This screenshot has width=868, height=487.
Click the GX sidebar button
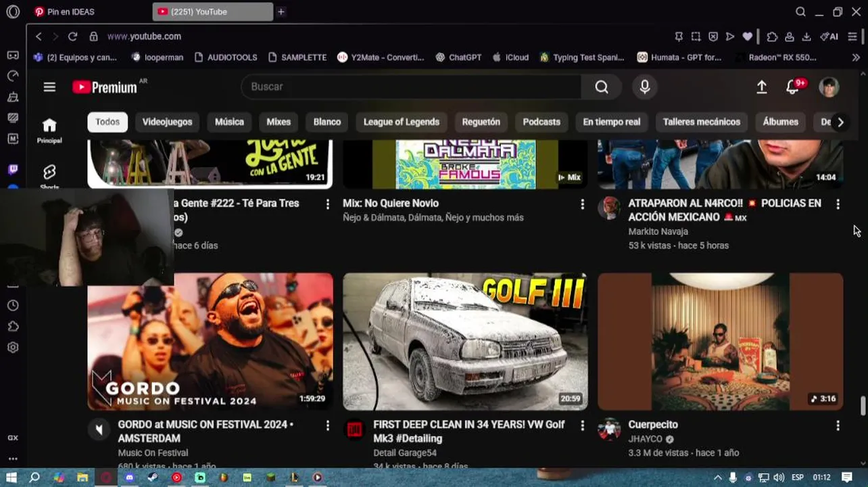(x=13, y=438)
